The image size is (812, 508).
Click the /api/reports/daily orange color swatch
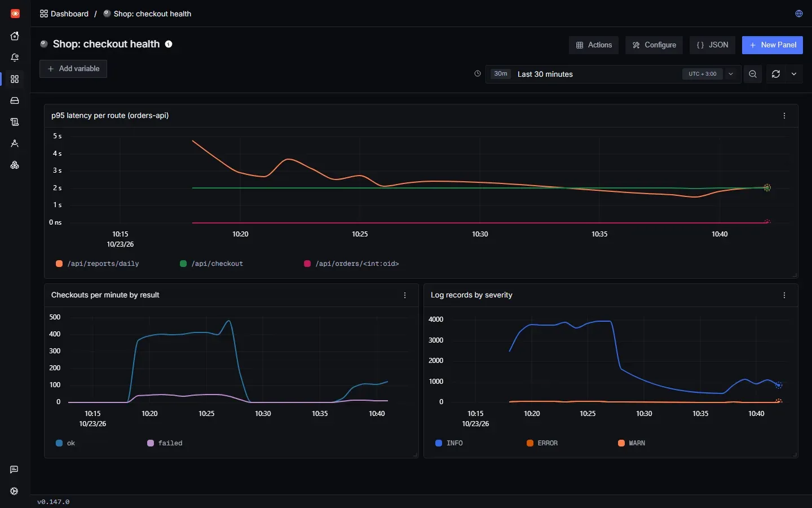coord(59,264)
